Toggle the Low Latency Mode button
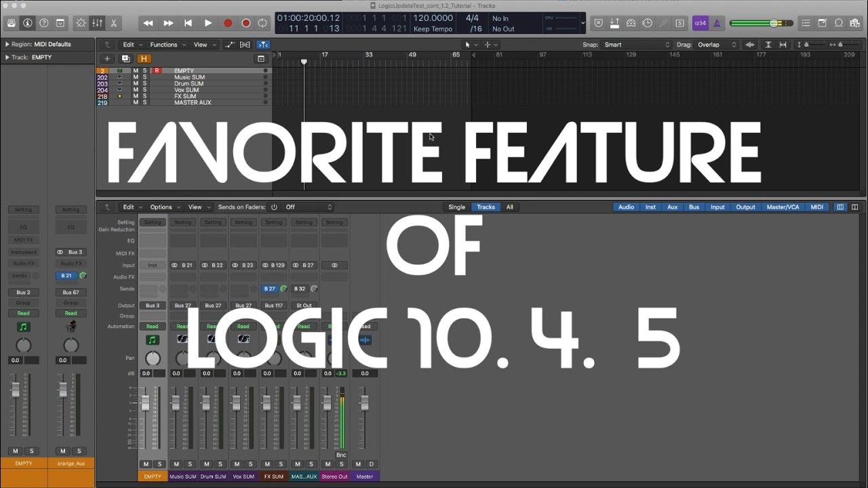This screenshot has width=868, height=488. point(631,23)
